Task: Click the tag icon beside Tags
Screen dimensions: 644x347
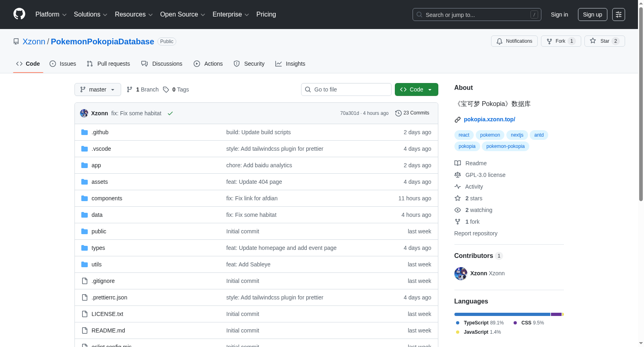Action: (x=166, y=89)
